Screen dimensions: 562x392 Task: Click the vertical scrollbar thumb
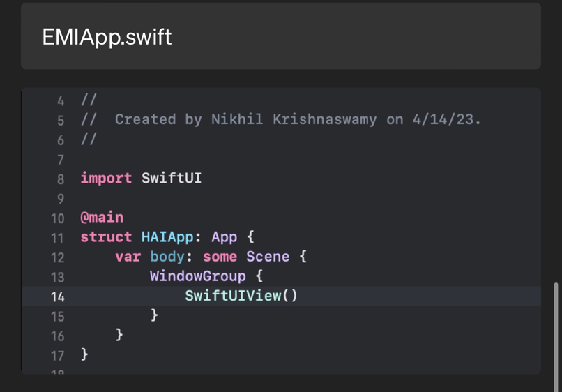pos(556,337)
